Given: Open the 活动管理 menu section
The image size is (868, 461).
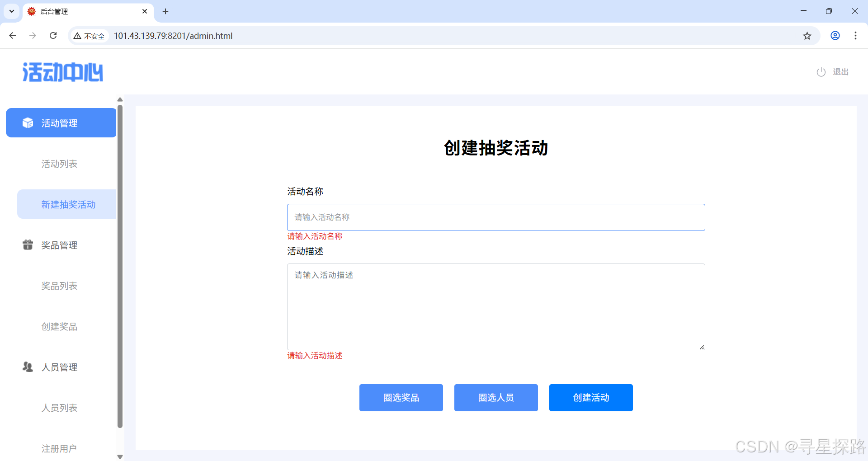Looking at the screenshot, I should tap(61, 123).
